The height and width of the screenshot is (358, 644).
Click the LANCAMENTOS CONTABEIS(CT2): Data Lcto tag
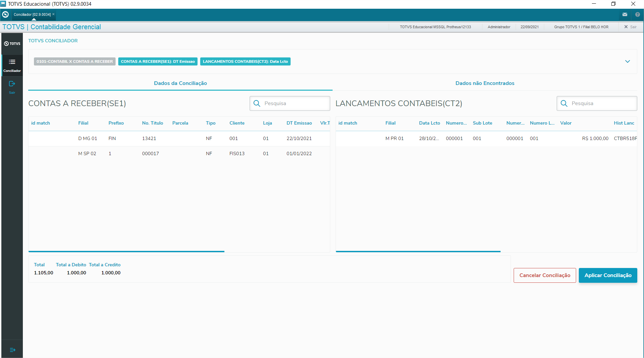click(x=245, y=61)
